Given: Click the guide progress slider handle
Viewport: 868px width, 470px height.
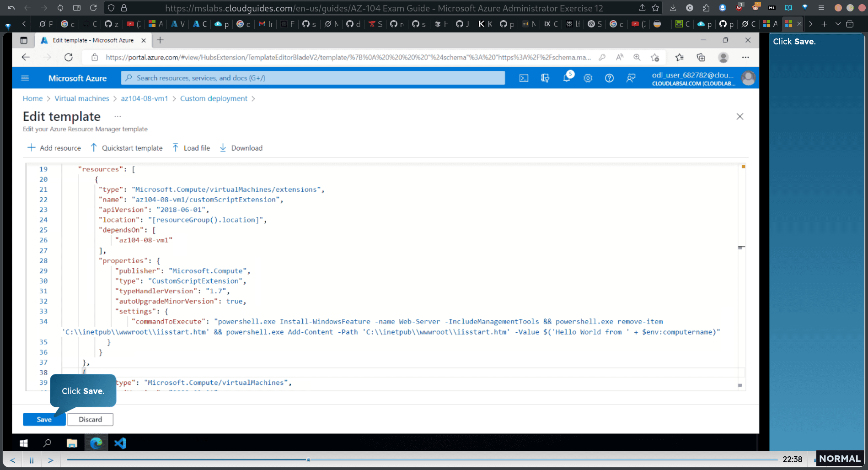Looking at the screenshot, I should point(308,459).
